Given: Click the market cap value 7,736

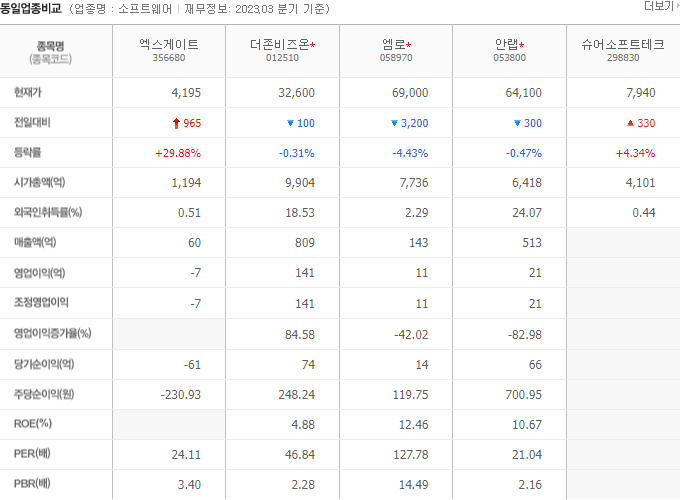Looking at the screenshot, I should pyautogui.click(x=414, y=183).
